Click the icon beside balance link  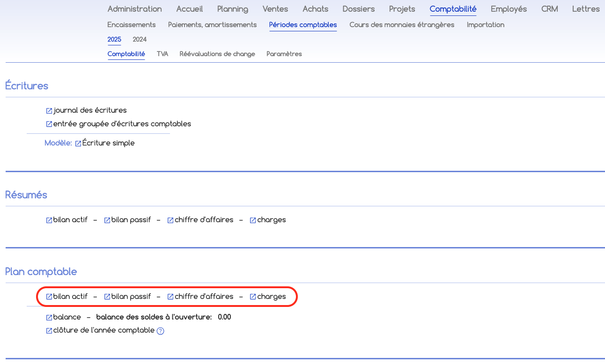49,318
